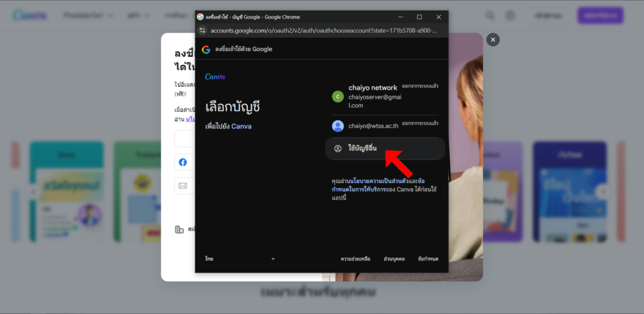Click the next carousel arrow on Canva page
The width and height of the screenshot is (644, 314).
coord(603,191)
